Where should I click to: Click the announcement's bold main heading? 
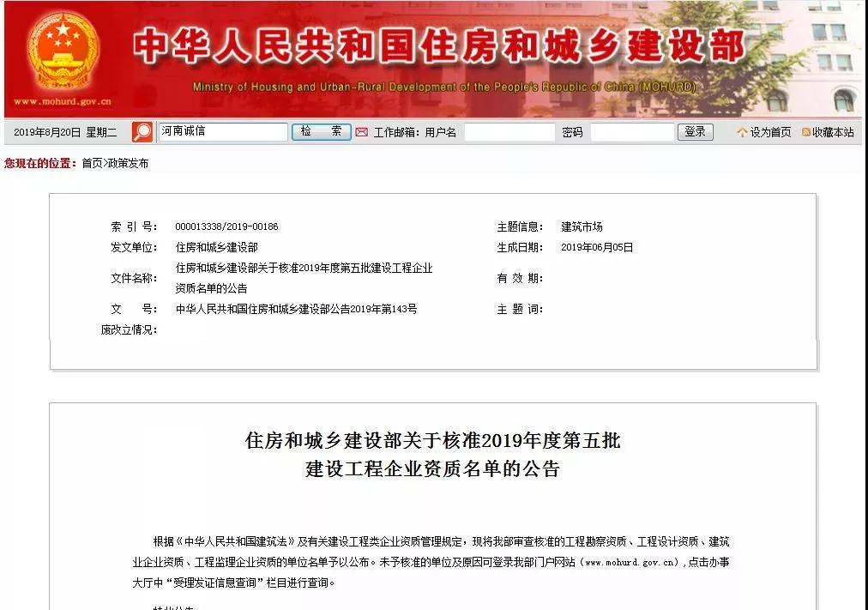point(432,455)
